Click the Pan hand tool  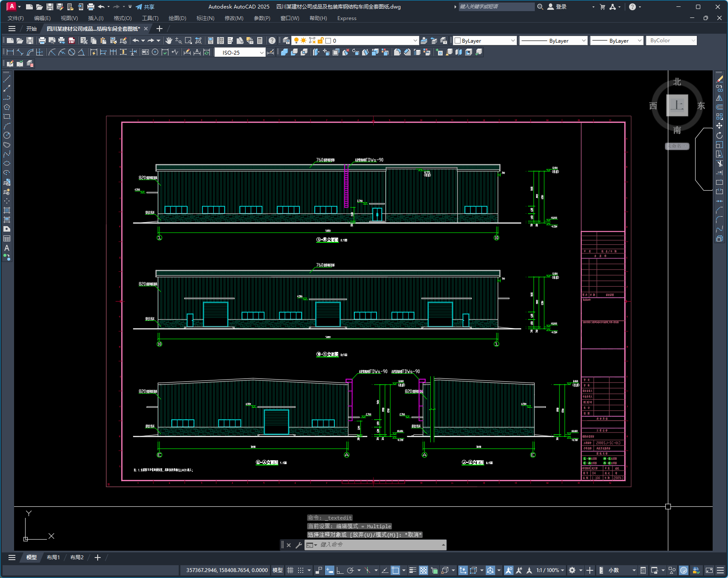(169, 41)
